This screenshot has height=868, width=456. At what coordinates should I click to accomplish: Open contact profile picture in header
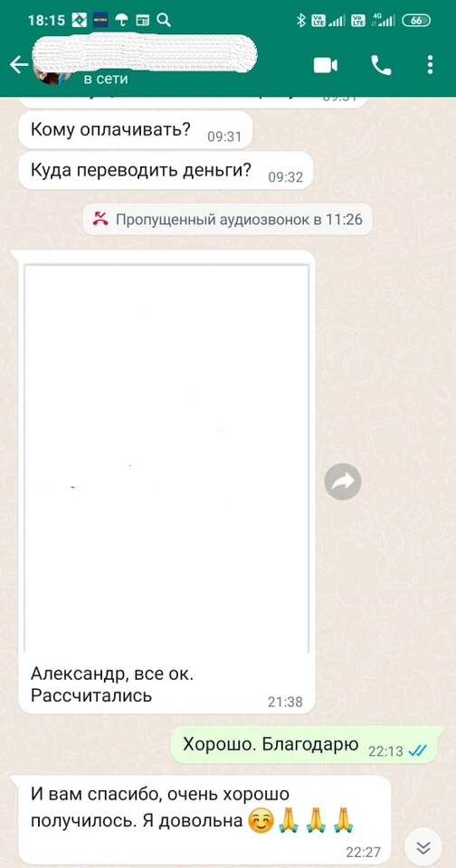52,75
